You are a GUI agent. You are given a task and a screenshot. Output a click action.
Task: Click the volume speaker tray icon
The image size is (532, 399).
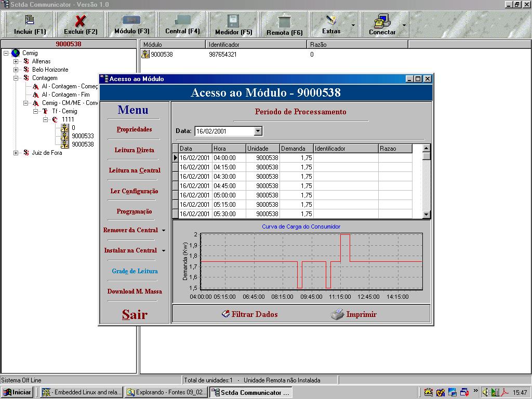(486, 392)
